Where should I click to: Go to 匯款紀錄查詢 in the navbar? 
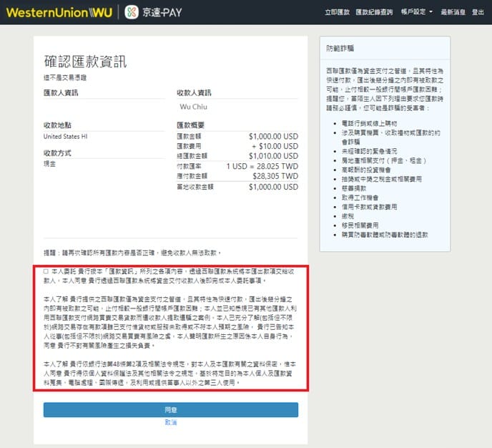373,12
